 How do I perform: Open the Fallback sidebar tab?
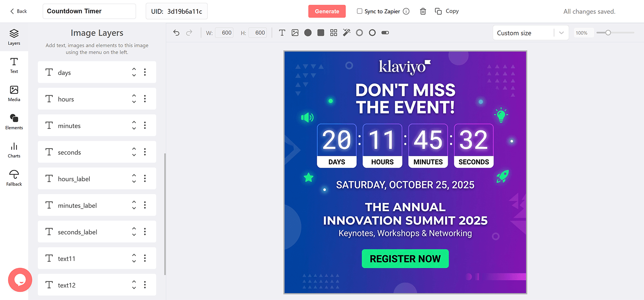coord(14,178)
